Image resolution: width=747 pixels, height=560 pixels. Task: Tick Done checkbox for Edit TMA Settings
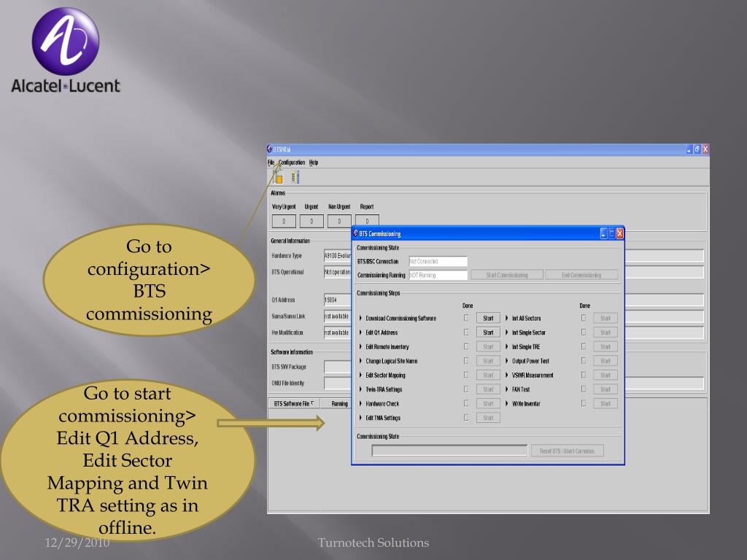tap(466, 418)
